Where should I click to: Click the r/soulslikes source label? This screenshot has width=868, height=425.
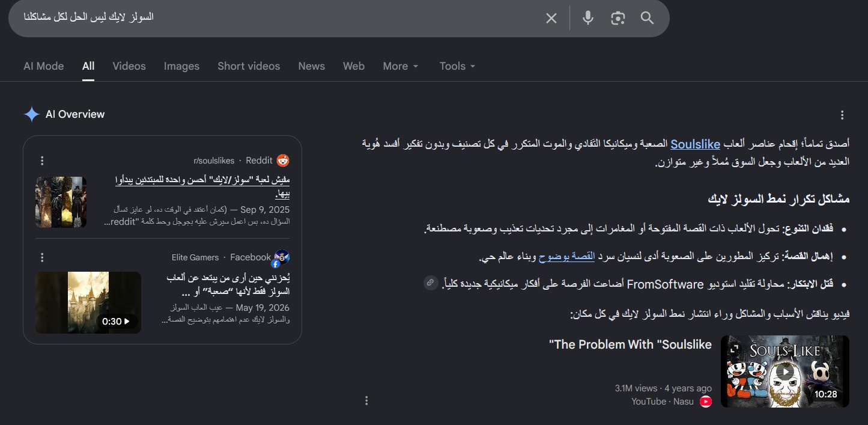pos(214,161)
